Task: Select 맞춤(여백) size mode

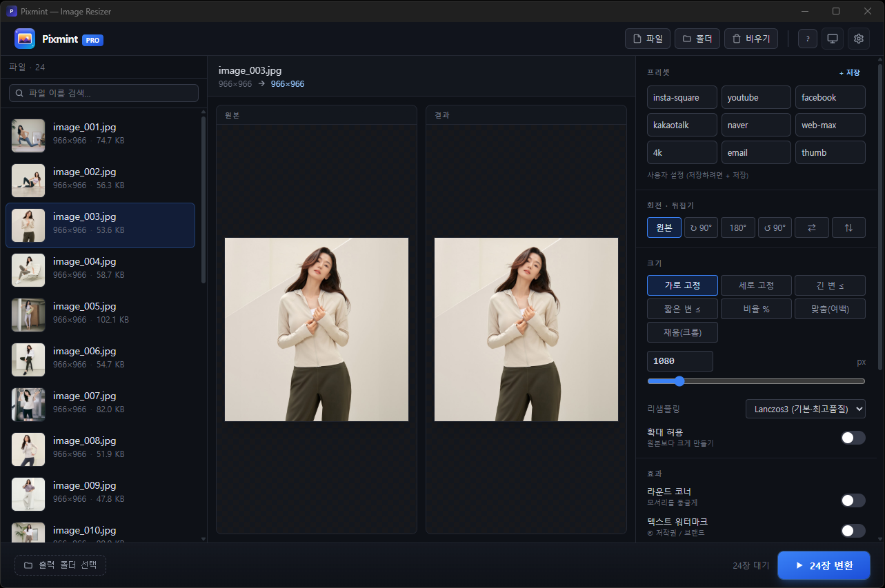Action: (831, 309)
